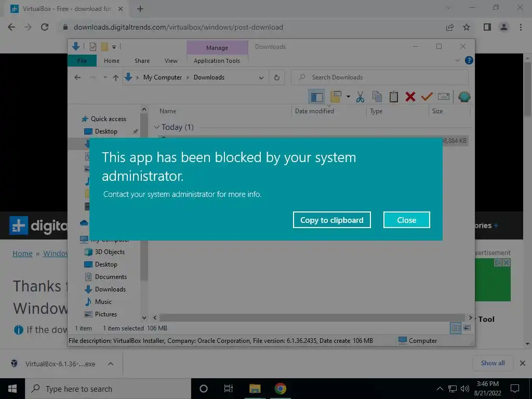Click the horizontal scrollbar in file list
Screen dimensions: 532x399
[x=312, y=317]
